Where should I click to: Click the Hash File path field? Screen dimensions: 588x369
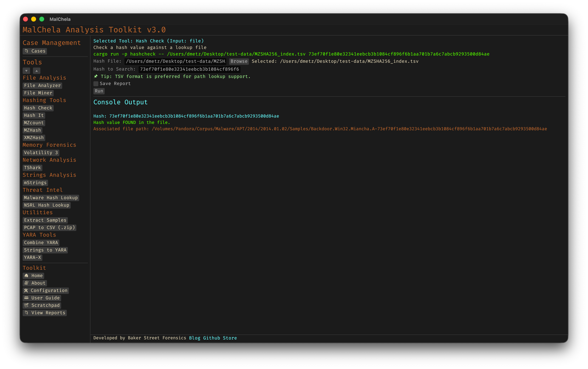coord(175,61)
